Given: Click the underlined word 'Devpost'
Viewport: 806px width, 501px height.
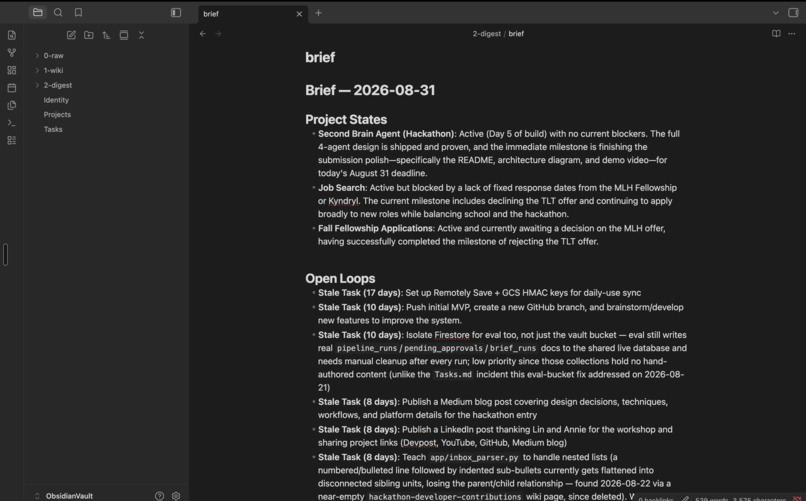Looking at the screenshot, I should (x=419, y=443).
